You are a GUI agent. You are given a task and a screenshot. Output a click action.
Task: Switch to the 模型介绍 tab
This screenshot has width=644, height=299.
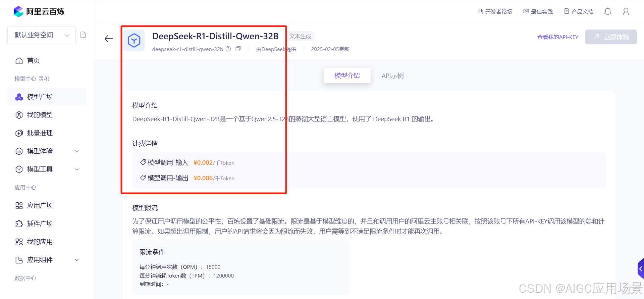347,76
